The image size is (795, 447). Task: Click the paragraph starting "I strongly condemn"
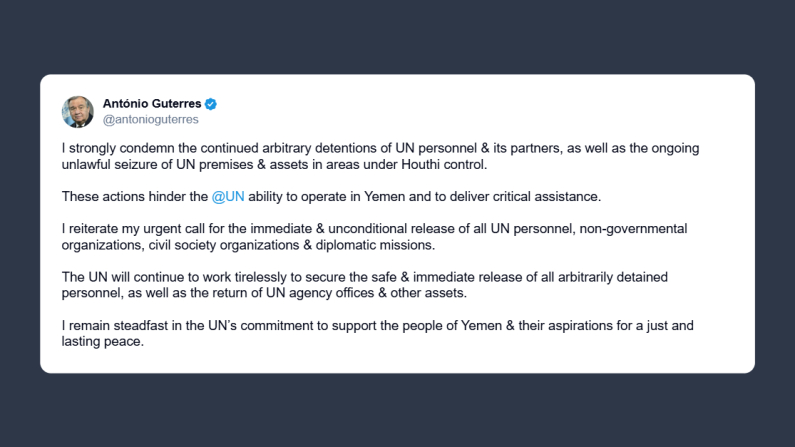pyautogui.click(x=380, y=156)
